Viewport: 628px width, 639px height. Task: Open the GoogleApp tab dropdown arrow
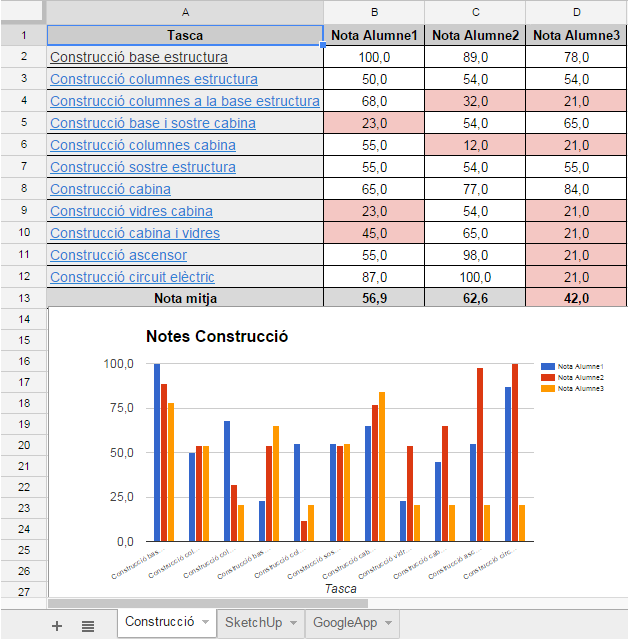coord(388,623)
